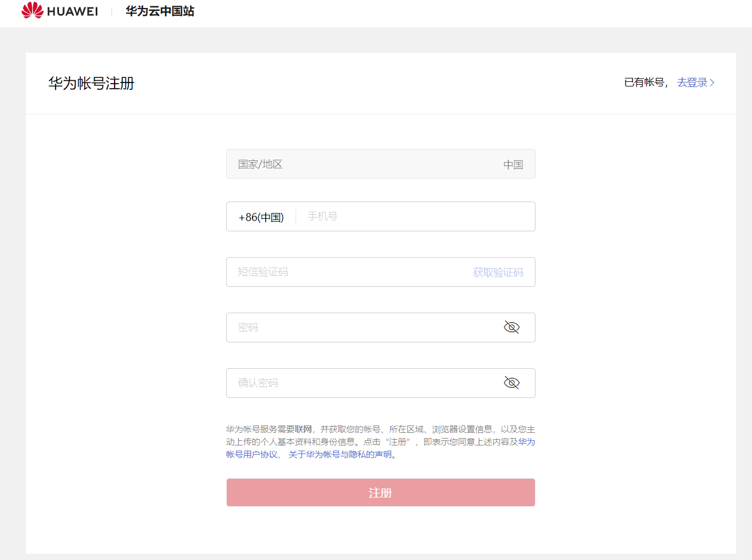Go to login via 去登录 link
The width and height of the screenshot is (752, 560).
(692, 82)
